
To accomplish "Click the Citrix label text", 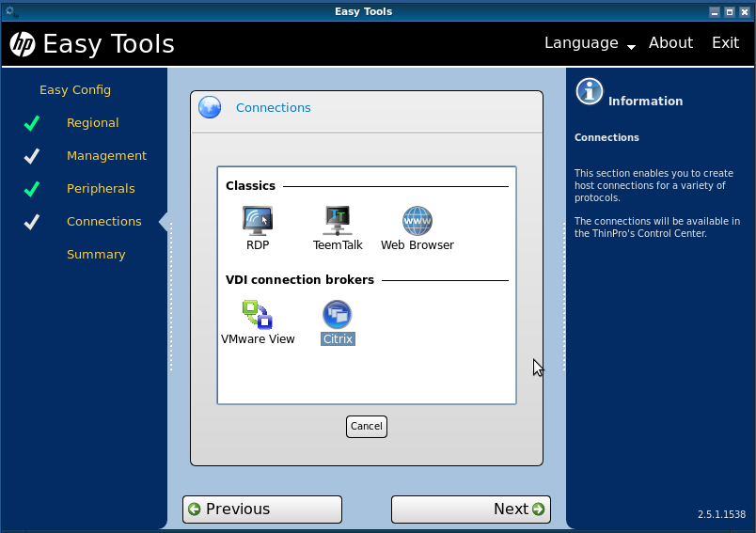I will [338, 338].
